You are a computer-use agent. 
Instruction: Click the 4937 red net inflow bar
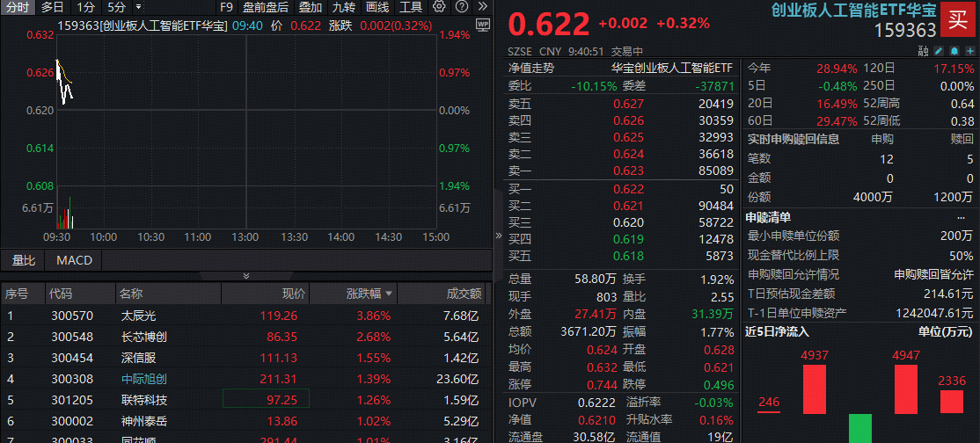pos(815,389)
